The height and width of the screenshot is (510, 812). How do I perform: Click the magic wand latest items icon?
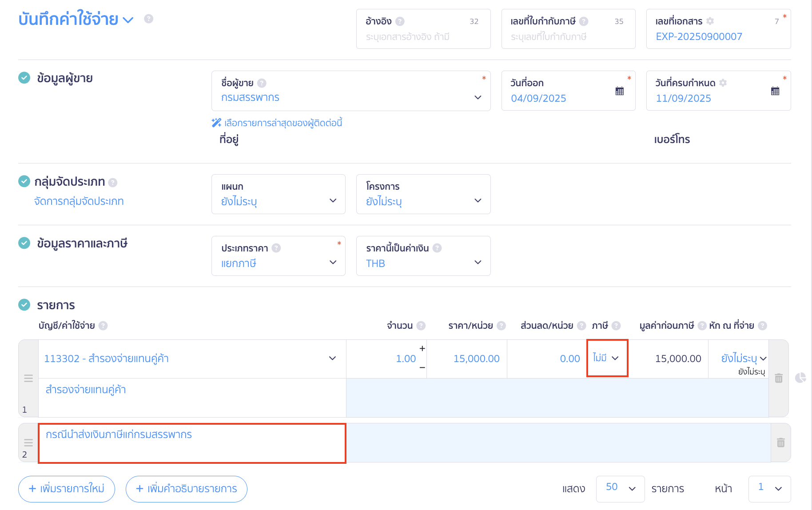pos(216,123)
